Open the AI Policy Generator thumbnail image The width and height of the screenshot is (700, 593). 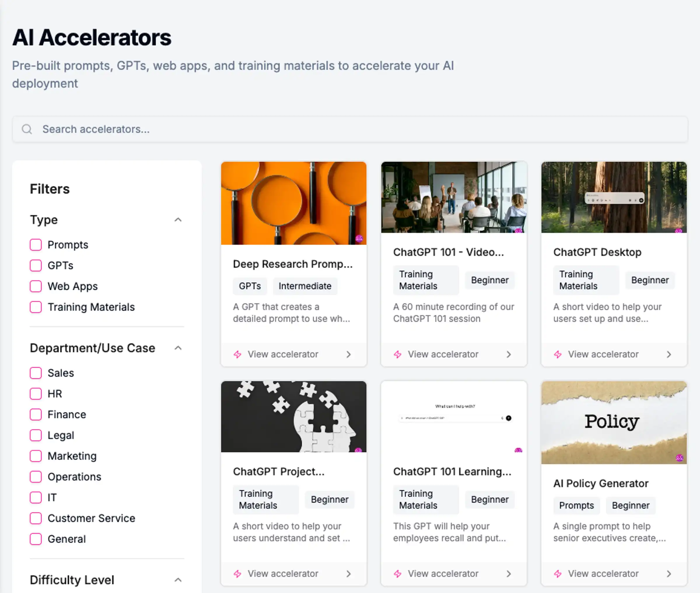(x=614, y=422)
